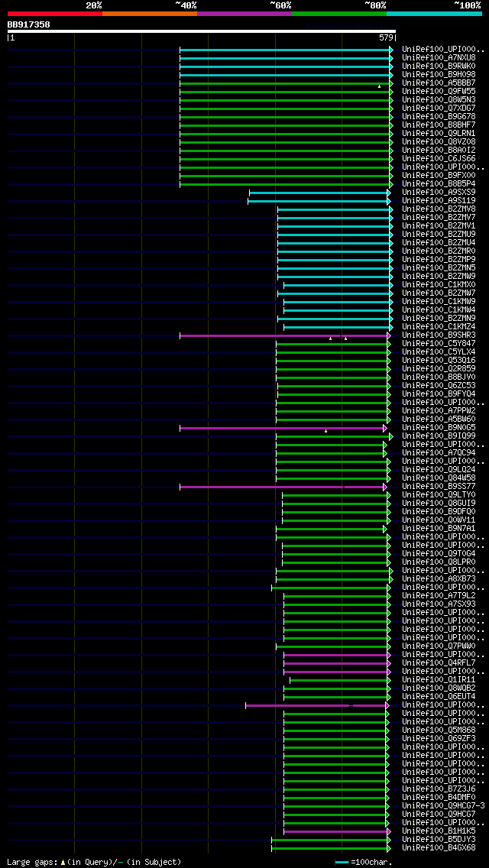Open hit UniRef100_B9N7A1
The width and height of the screenshot is (489, 868).
pyautogui.click(x=439, y=528)
